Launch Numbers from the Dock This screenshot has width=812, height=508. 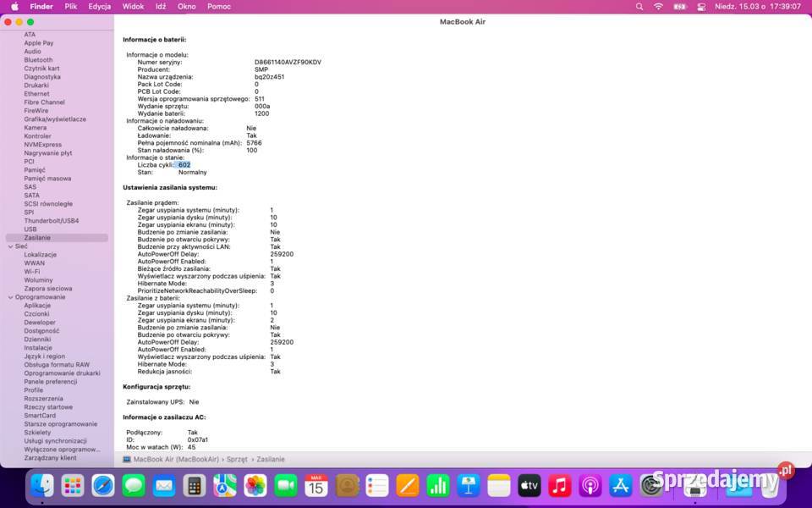coord(438,486)
